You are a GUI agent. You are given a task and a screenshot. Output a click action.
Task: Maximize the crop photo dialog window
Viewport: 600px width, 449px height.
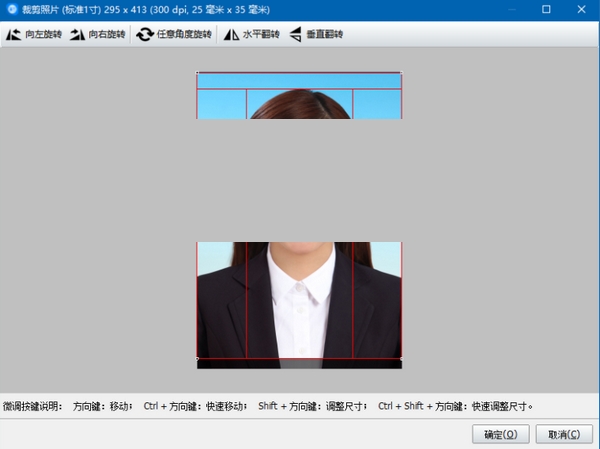(x=546, y=9)
